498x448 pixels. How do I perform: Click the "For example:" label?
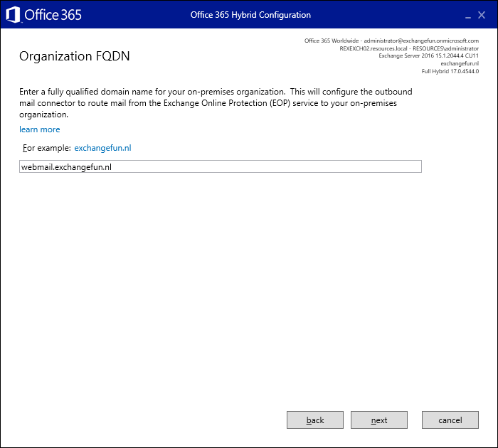point(46,148)
